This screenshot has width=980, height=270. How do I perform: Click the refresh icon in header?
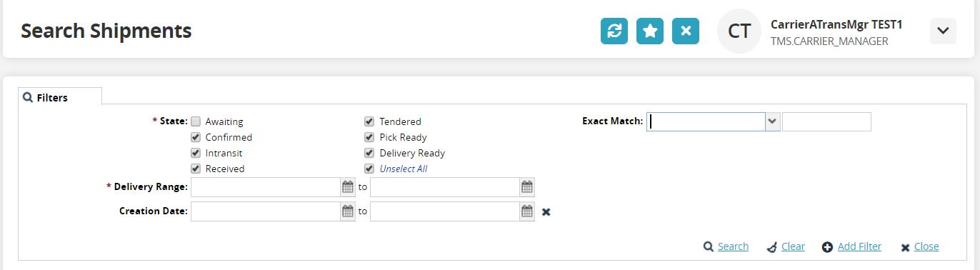pos(614,31)
